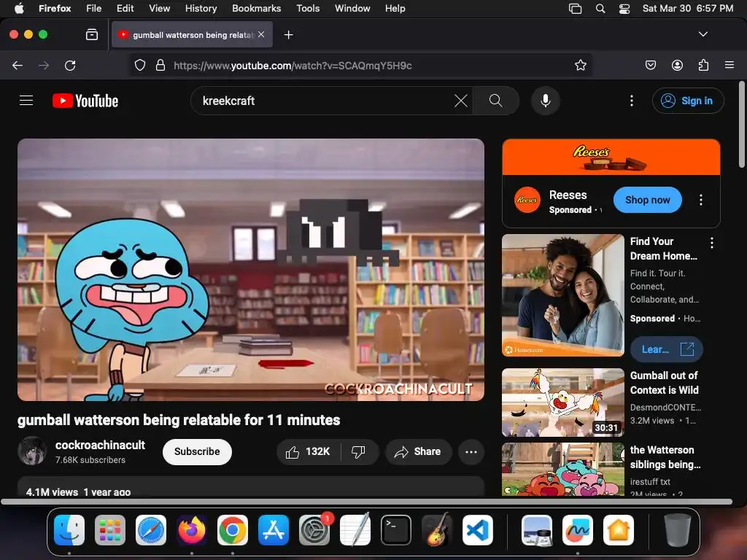Viewport: 747px width, 560px height.
Task: Open the Firefox application menu
Action: tap(729, 65)
